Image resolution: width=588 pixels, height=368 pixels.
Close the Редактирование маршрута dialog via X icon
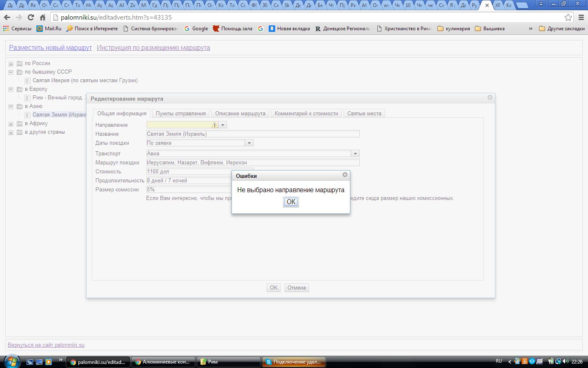pos(490,97)
